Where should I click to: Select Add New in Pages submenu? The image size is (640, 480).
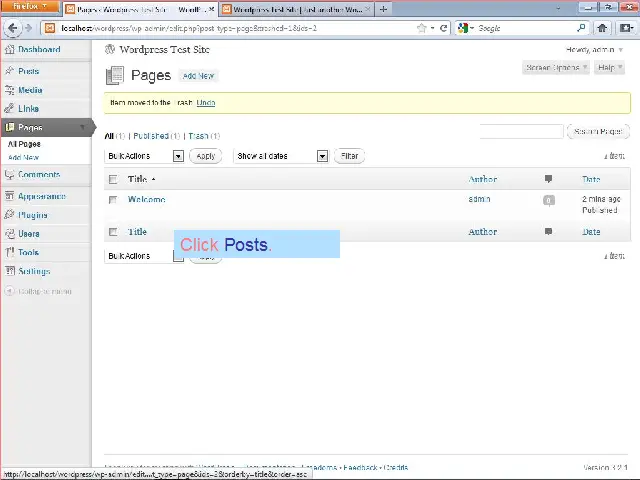point(23,158)
